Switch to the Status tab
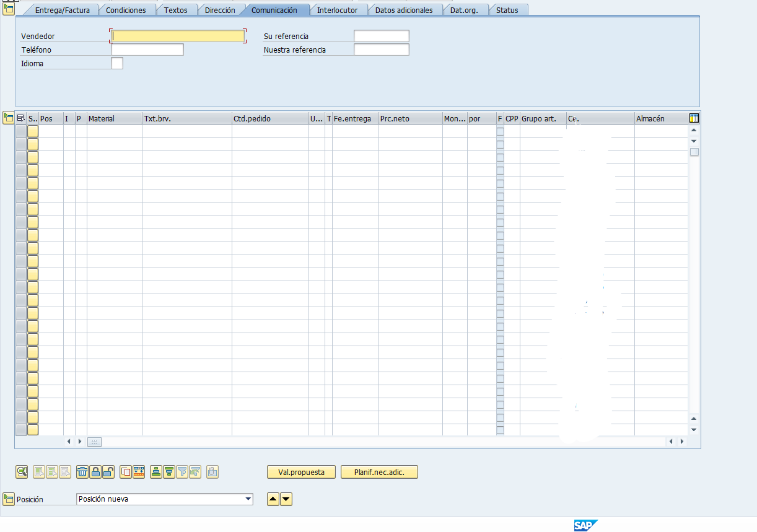This screenshot has width=757, height=532. 507,10
